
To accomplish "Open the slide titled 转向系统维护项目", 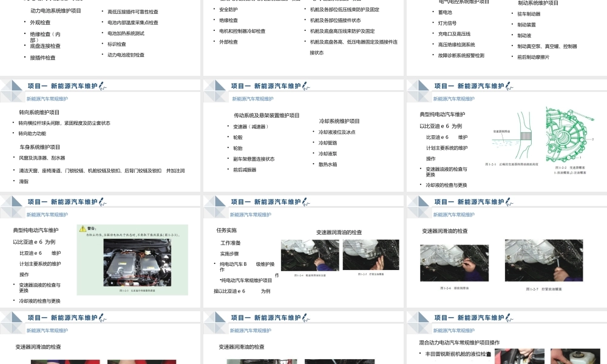I will (100, 135).
